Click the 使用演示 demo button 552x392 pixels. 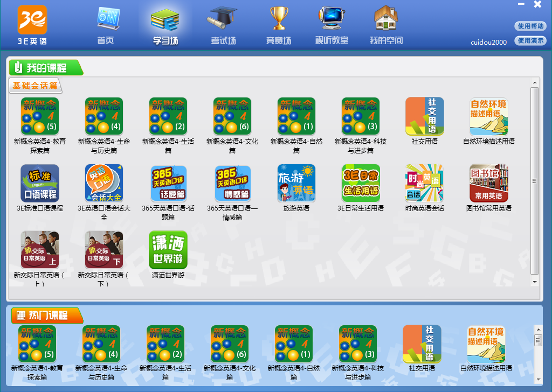coord(530,40)
